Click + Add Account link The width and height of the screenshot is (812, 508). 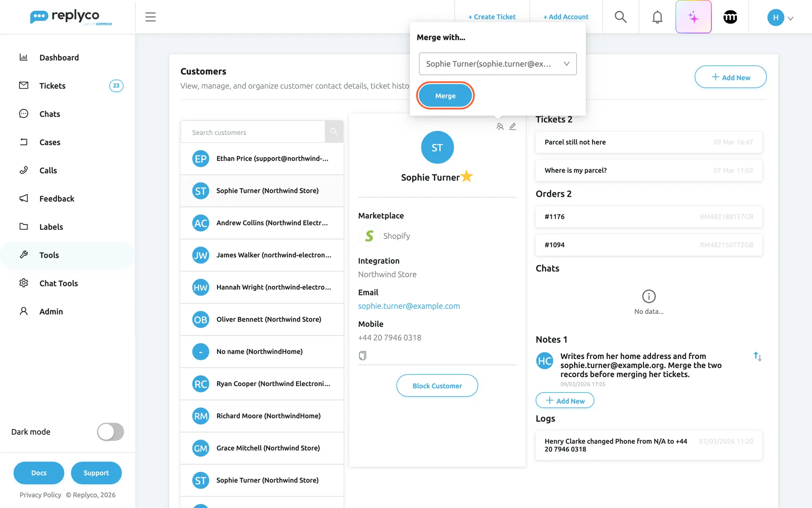click(x=566, y=17)
